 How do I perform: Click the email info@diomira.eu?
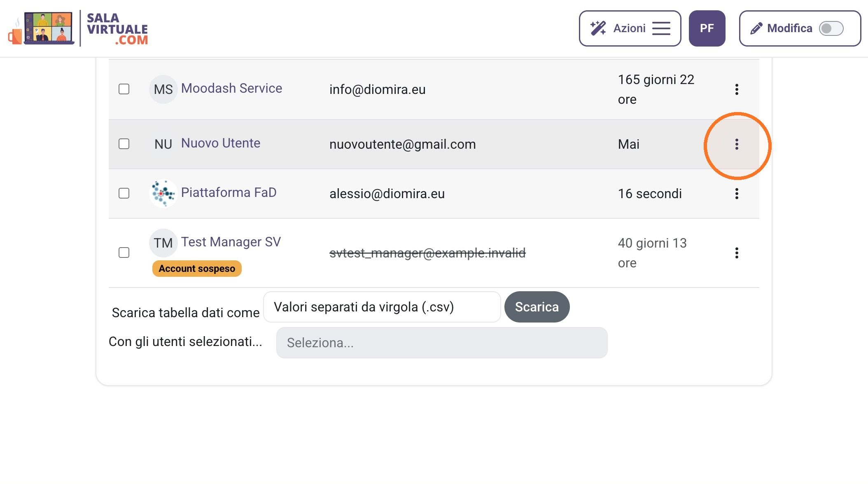(x=378, y=89)
